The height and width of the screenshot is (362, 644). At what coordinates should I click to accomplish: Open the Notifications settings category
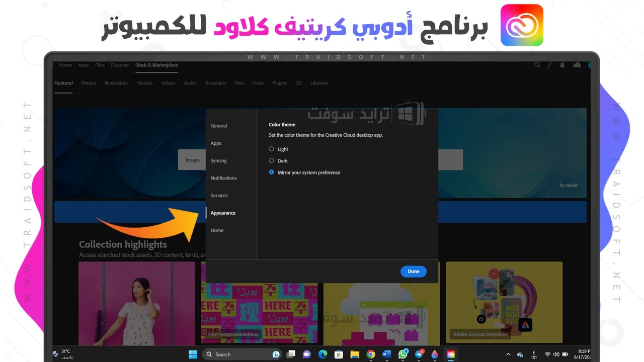[x=223, y=177]
